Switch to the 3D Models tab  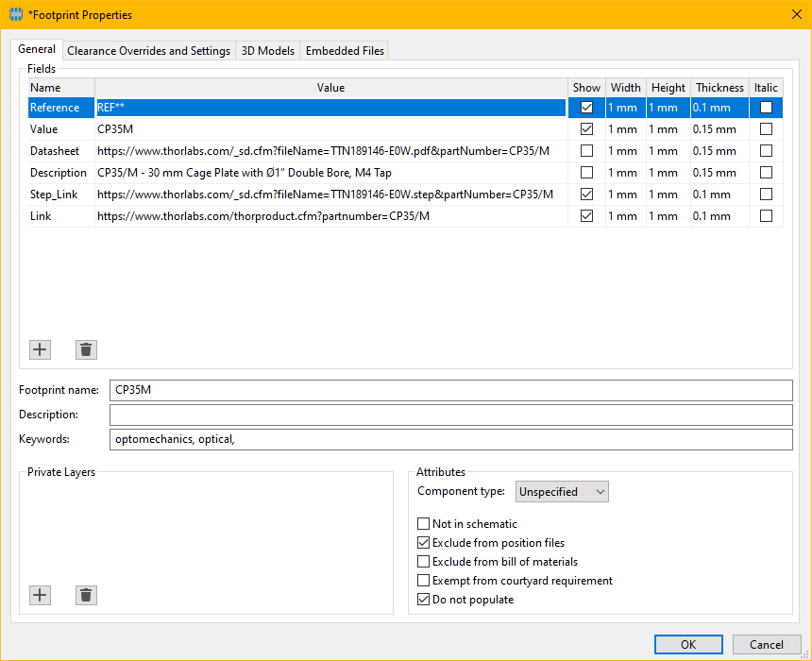(x=267, y=51)
